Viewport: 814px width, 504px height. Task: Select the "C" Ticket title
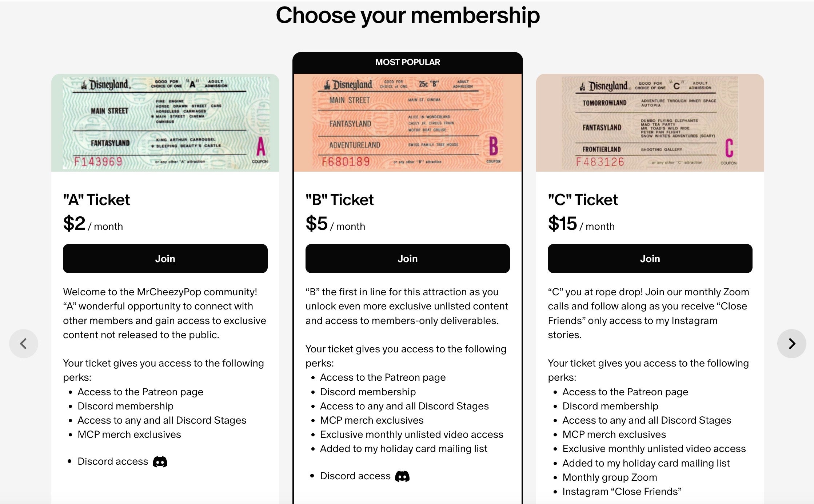[x=583, y=200]
